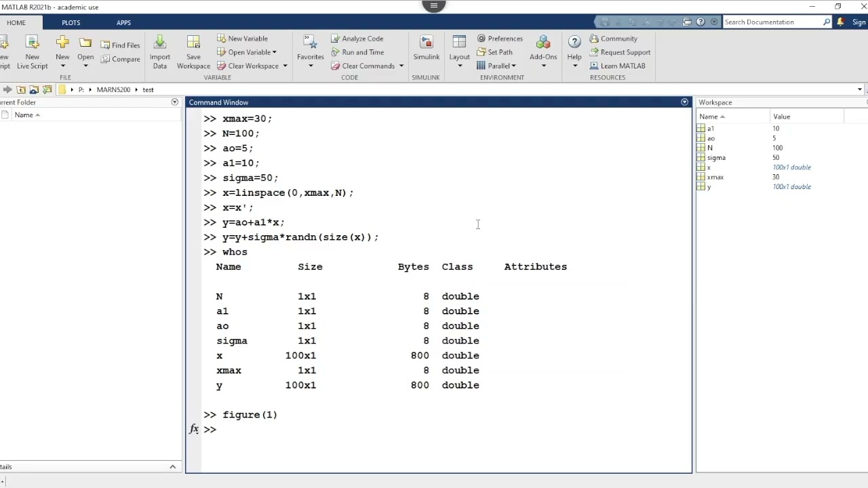Screen dimensions: 868x488
Task: Click the search magnifier icon in documentation box
Action: tap(827, 22)
